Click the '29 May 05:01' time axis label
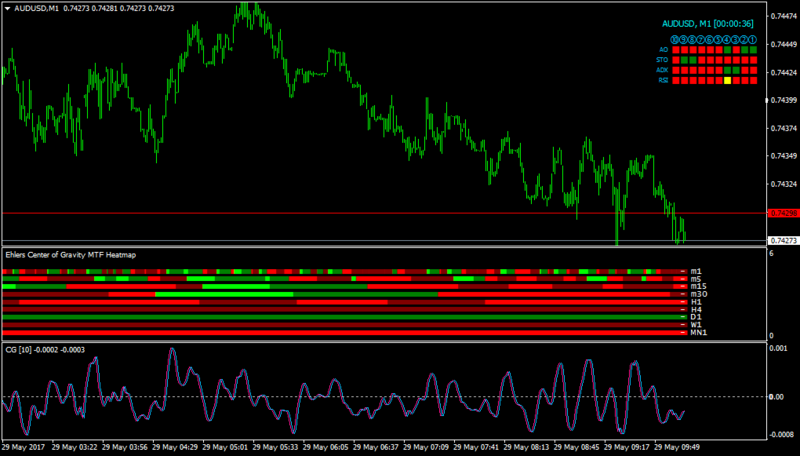This screenshot has height=456, width=800. click(225, 447)
